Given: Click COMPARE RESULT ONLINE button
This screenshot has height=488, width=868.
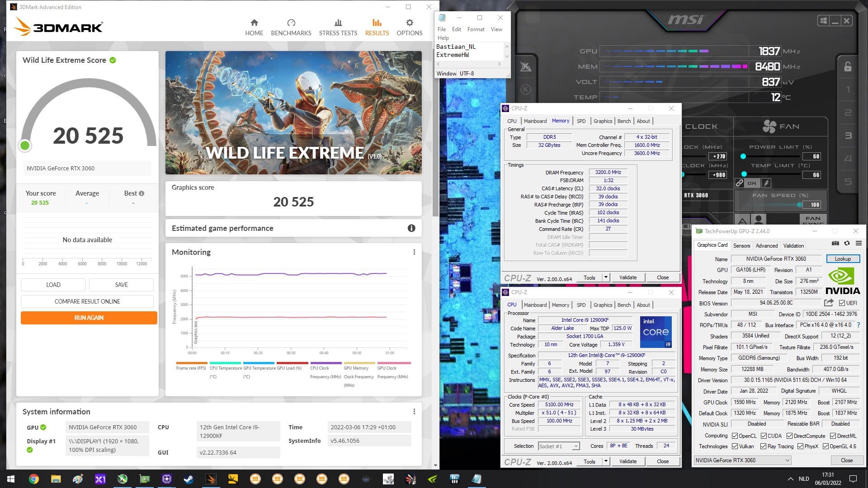Looking at the screenshot, I should (87, 301).
